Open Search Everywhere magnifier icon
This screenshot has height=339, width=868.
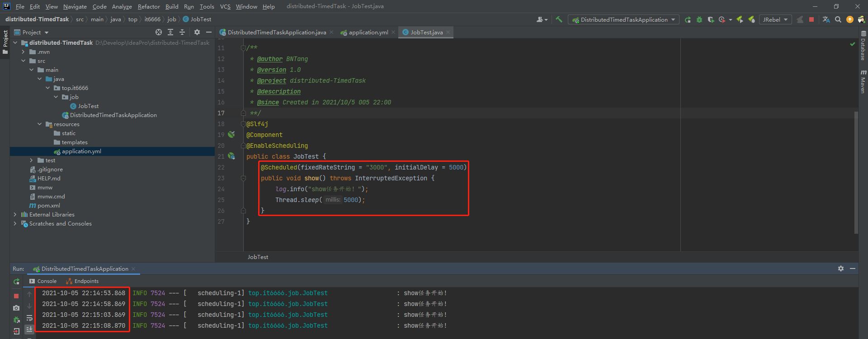tap(838, 19)
